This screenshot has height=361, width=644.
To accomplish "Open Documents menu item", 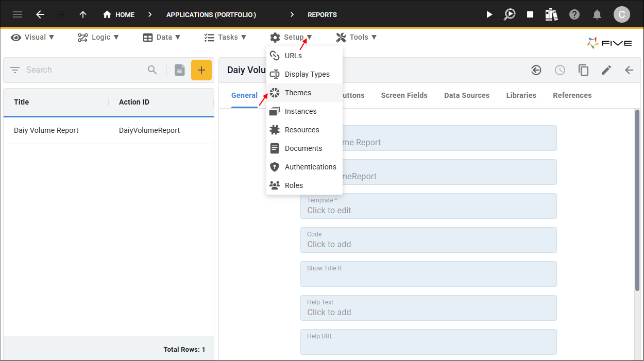I will (x=304, y=148).
